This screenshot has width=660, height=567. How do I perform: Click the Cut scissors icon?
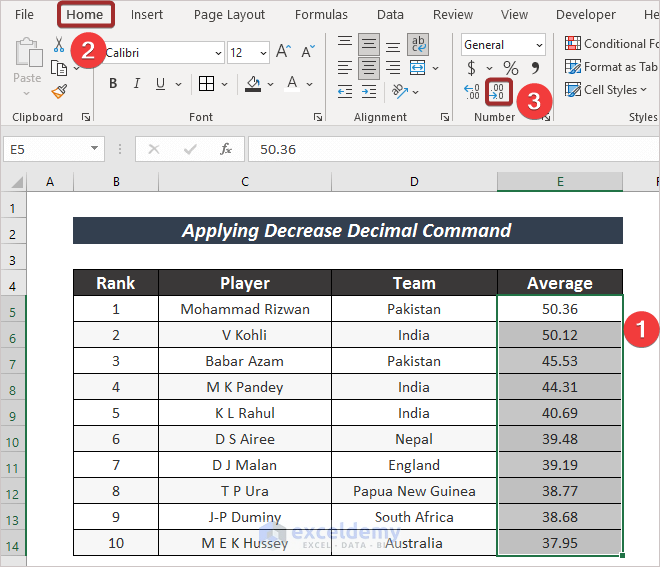[x=59, y=45]
